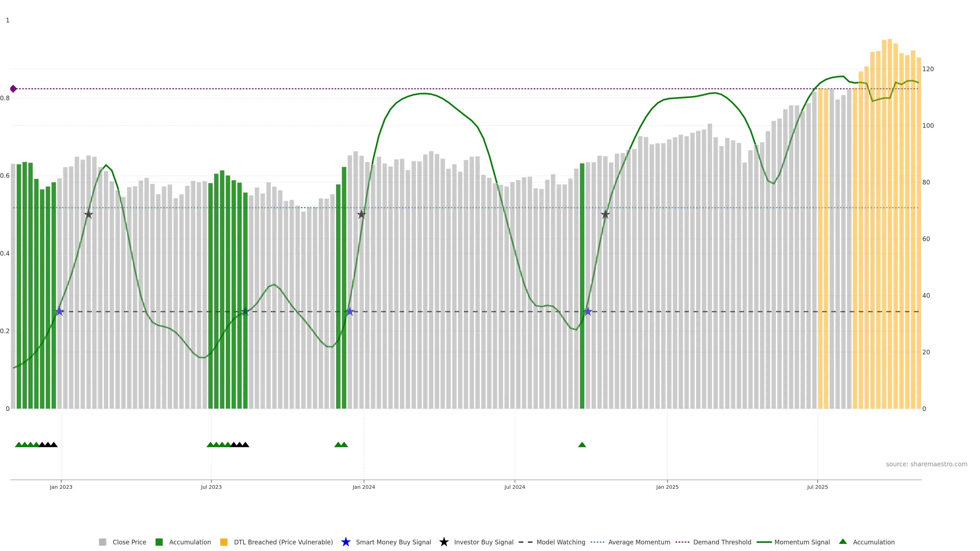This screenshot has width=980, height=551.
Task: Click the black star near February 2023
Action: point(88,215)
